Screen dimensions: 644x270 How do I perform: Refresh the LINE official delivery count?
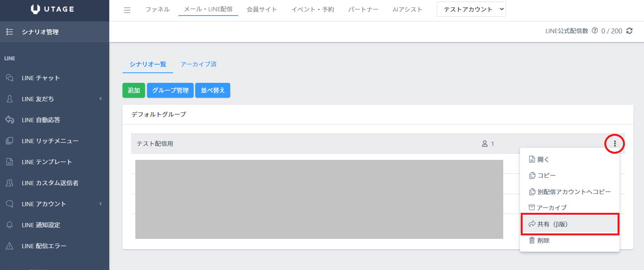tap(629, 31)
